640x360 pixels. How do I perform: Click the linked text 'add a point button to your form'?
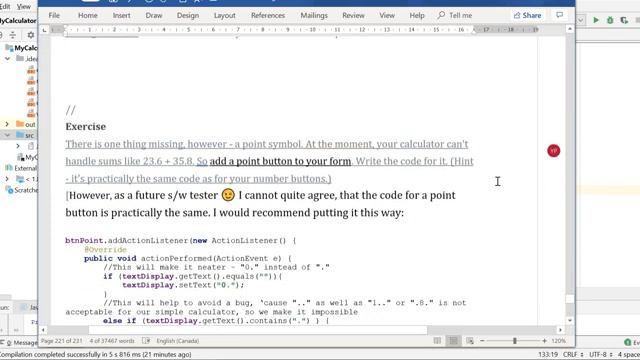click(x=280, y=161)
